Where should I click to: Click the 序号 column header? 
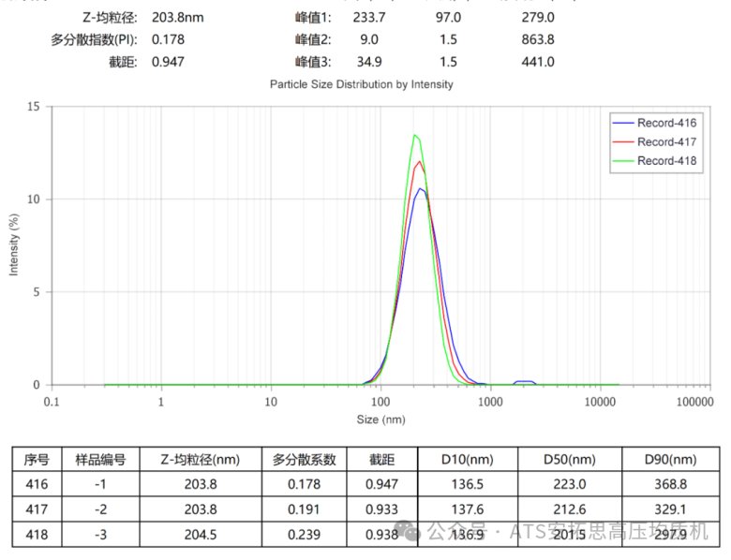[x=37, y=460]
